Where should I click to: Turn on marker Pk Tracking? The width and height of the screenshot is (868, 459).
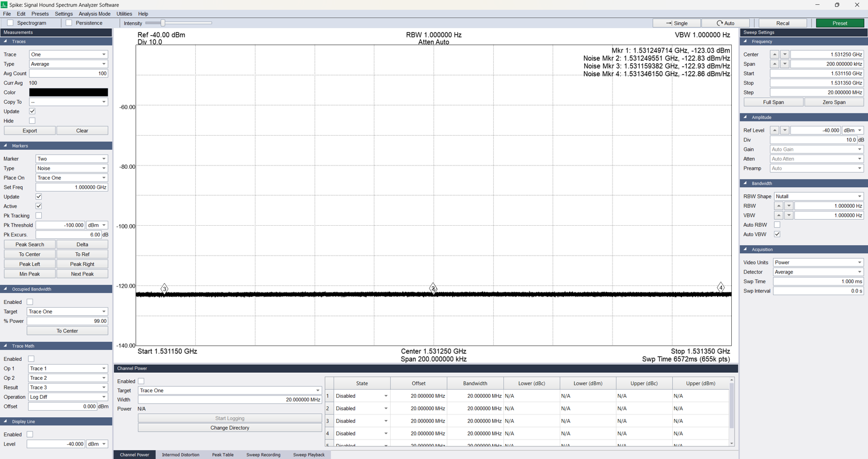[x=39, y=216]
